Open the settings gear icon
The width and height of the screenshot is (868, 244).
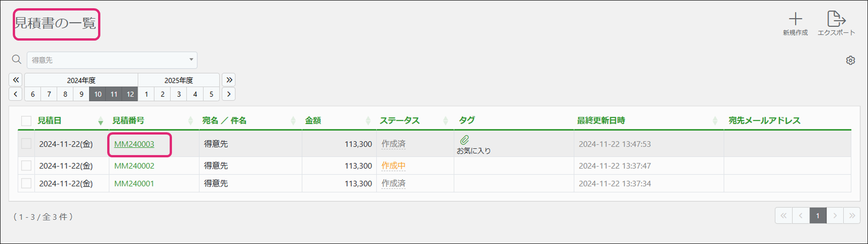coord(850,60)
